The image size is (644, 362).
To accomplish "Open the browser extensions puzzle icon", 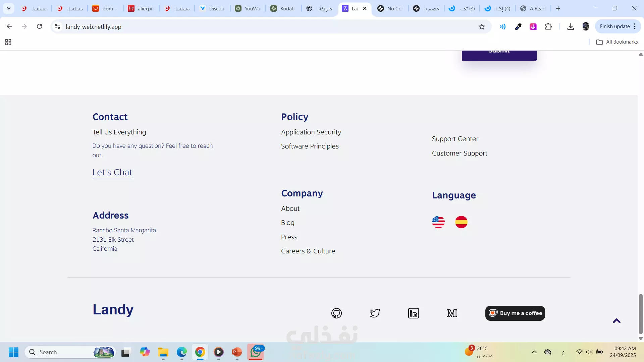I will 548,27.
